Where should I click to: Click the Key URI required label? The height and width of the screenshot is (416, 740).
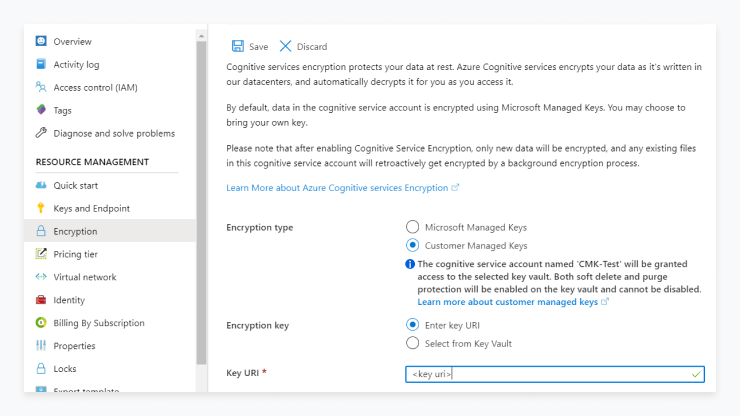click(x=246, y=373)
